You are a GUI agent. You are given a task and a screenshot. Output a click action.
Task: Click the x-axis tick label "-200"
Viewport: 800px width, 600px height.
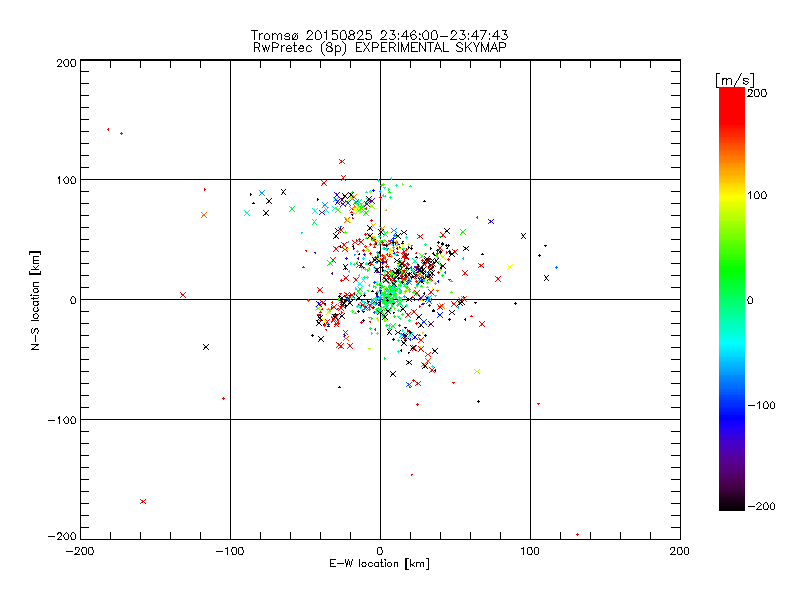point(80,551)
